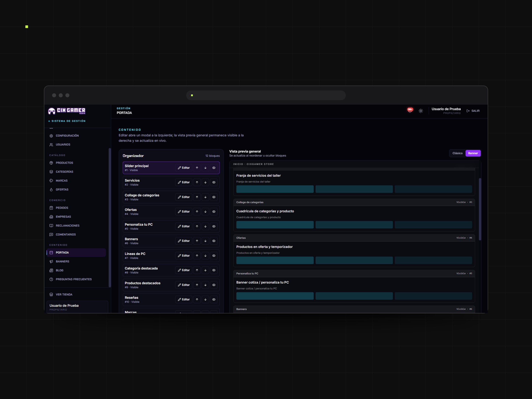532x399 pixels.
Task: Move Servicios block up
Action: tap(197, 182)
